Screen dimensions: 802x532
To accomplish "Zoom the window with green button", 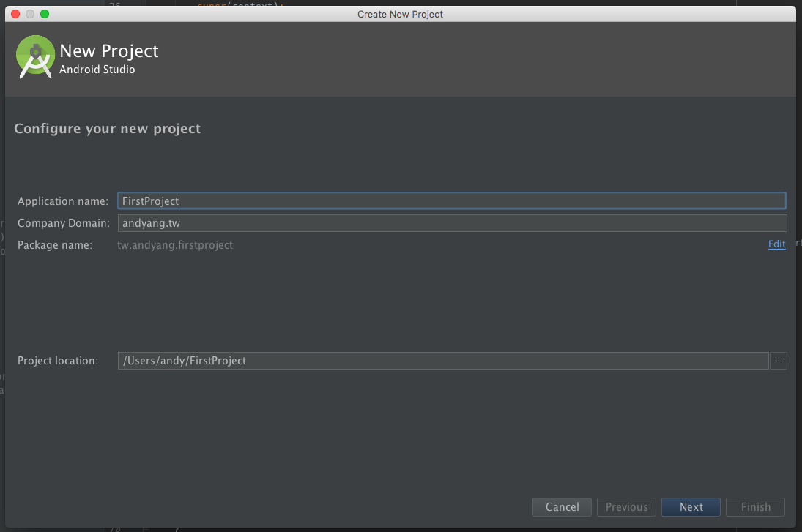I will 45,14.
